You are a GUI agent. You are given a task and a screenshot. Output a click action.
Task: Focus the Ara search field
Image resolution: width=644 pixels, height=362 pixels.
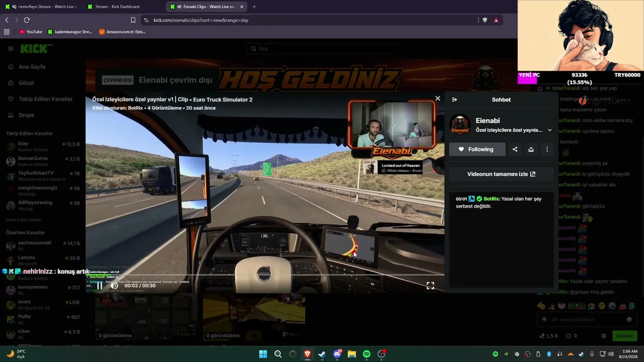point(322,49)
